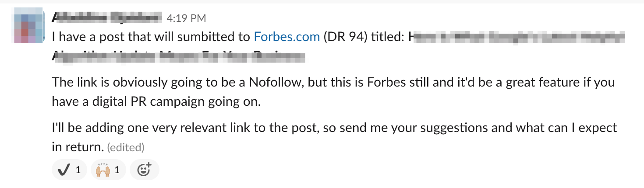Click the add reaction smiley icon
Image resolution: width=644 pixels, height=188 pixels.
[x=145, y=170]
